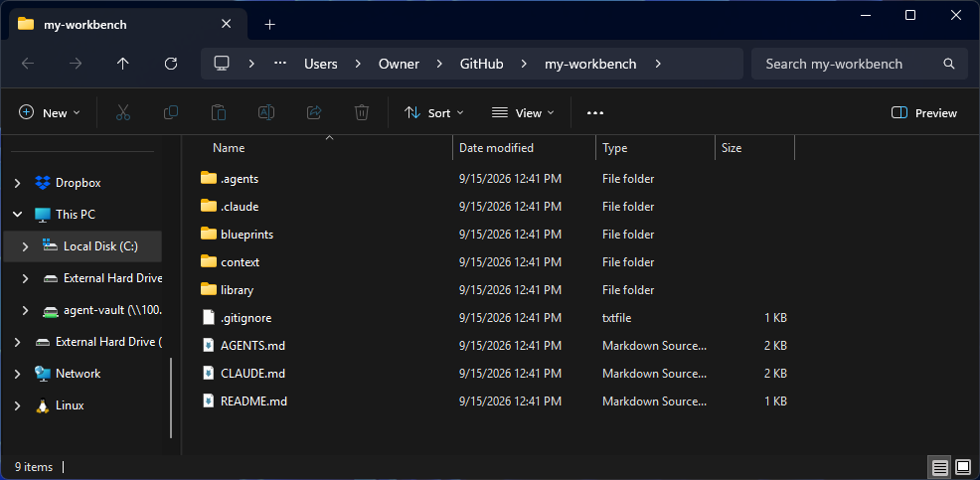Select the .agents folder icon
The width and height of the screenshot is (980, 480).
208,178
